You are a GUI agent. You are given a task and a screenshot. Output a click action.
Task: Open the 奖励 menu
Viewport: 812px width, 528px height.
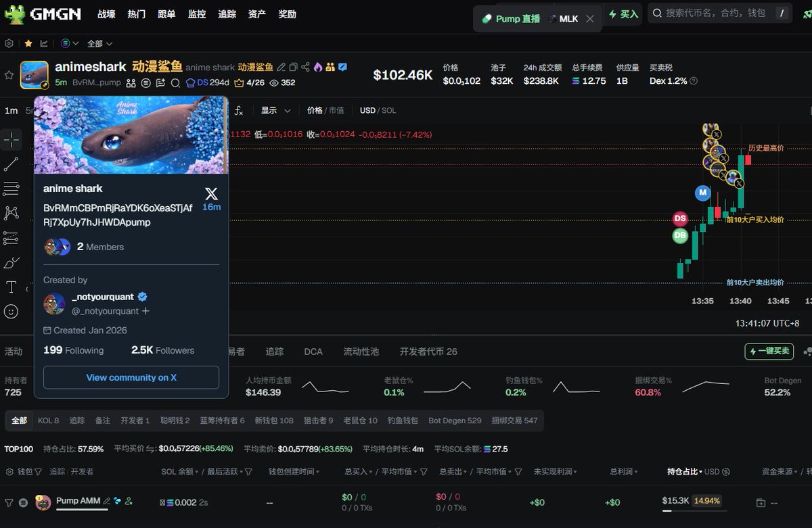click(287, 14)
